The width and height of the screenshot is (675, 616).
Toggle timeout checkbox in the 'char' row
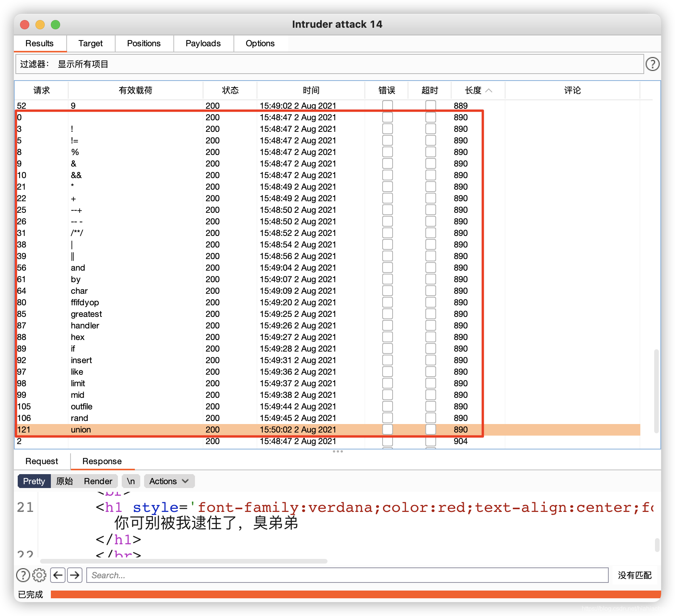tap(431, 291)
